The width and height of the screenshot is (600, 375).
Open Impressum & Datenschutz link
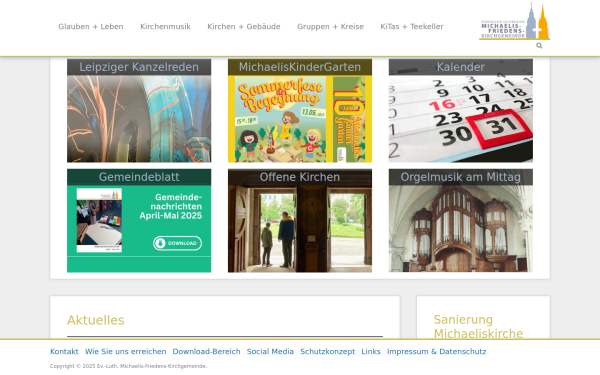[437, 351]
